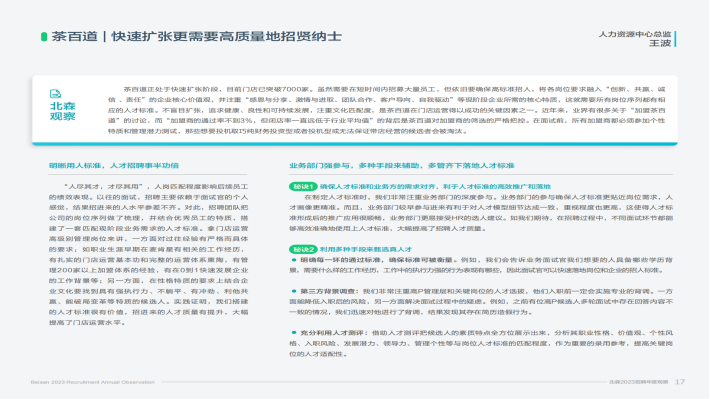
Task: Click the paragraph starting 茶百道正处于快速扩张阶段
Action: tap(387, 110)
